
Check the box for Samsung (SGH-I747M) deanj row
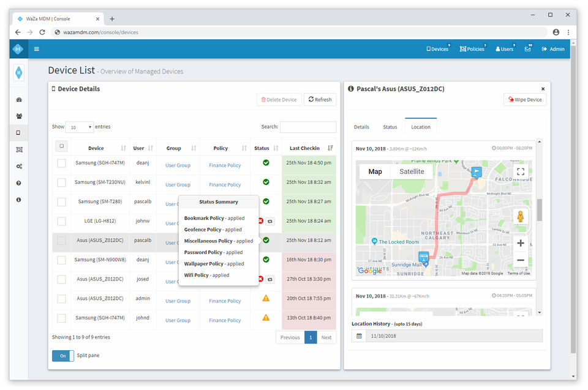pyautogui.click(x=61, y=163)
